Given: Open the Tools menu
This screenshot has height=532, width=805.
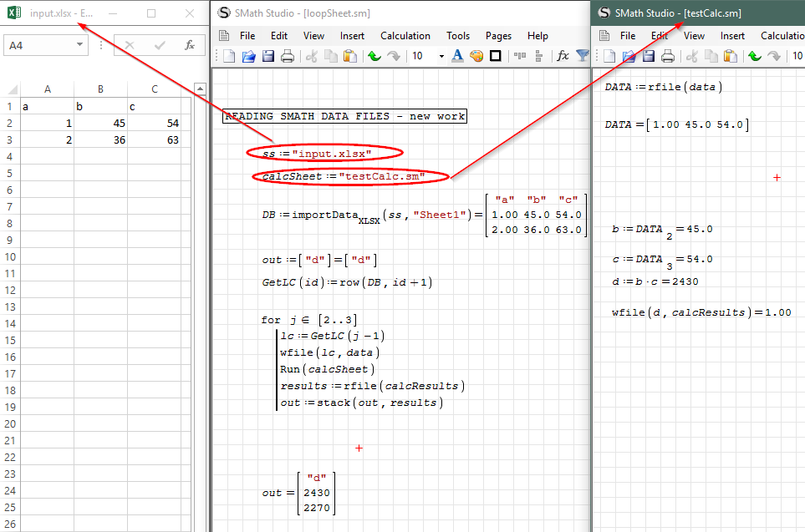Looking at the screenshot, I should pyautogui.click(x=458, y=36).
